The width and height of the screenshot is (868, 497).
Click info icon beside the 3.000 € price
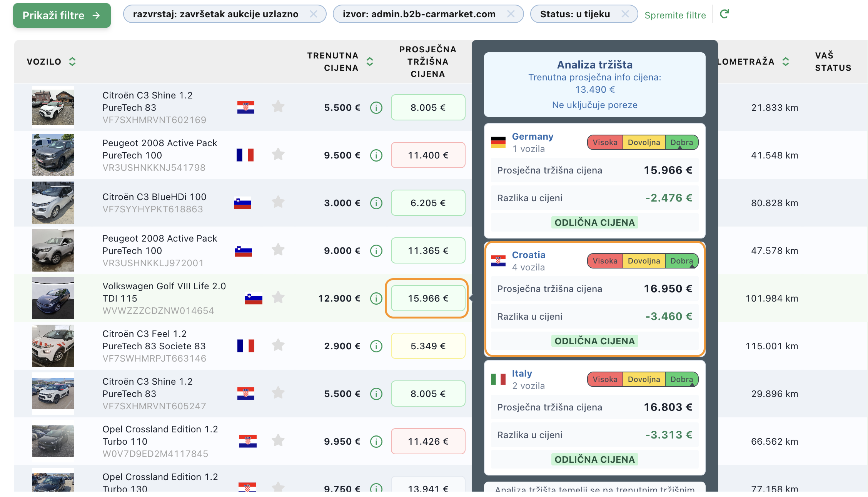click(376, 203)
